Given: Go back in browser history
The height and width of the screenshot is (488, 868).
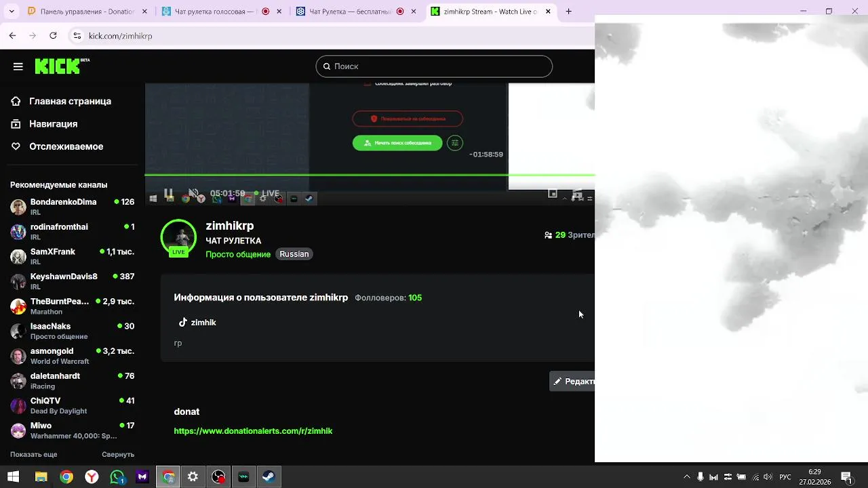Looking at the screenshot, I should pos(12,36).
